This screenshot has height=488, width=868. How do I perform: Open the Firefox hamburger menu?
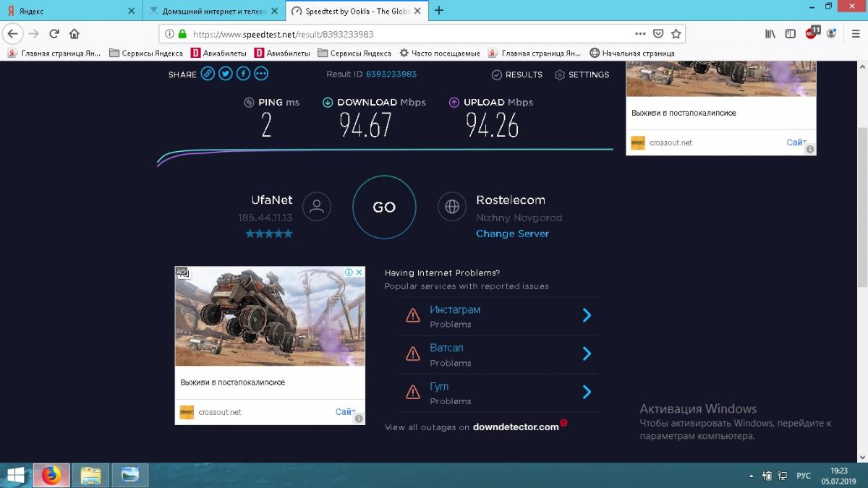tap(855, 33)
